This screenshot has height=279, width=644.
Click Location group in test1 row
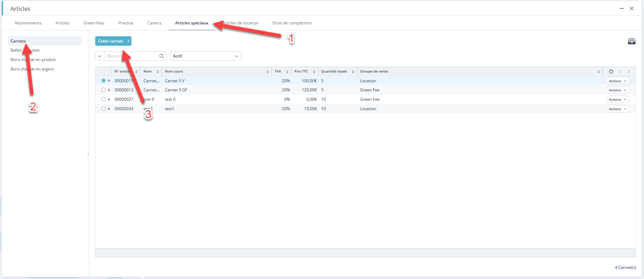point(368,109)
